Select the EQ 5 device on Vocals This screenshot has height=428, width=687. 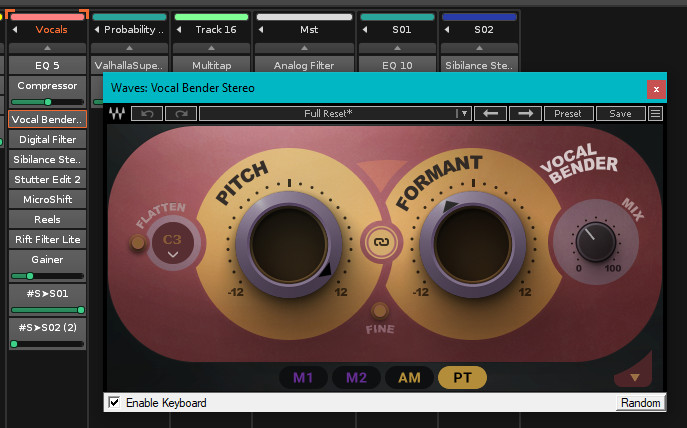(47, 65)
